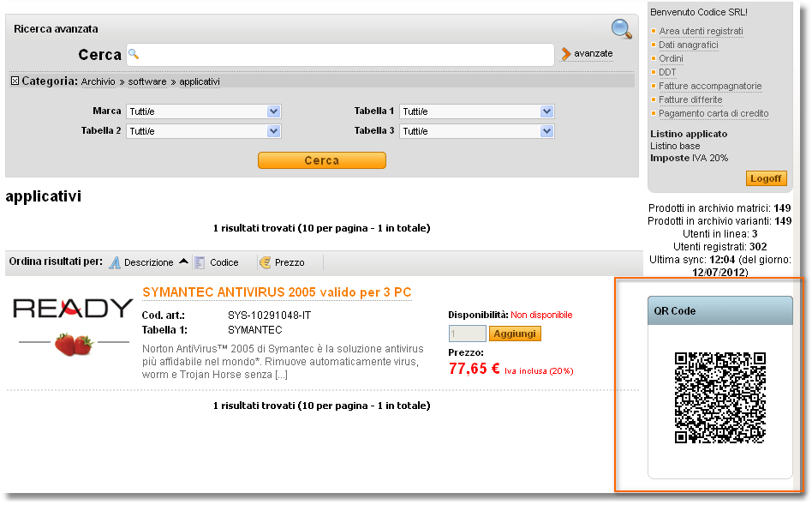This screenshot has width=812, height=505.
Task: Open the Tabella 3 dropdown
Action: pyautogui.click(x=476, y=131)
